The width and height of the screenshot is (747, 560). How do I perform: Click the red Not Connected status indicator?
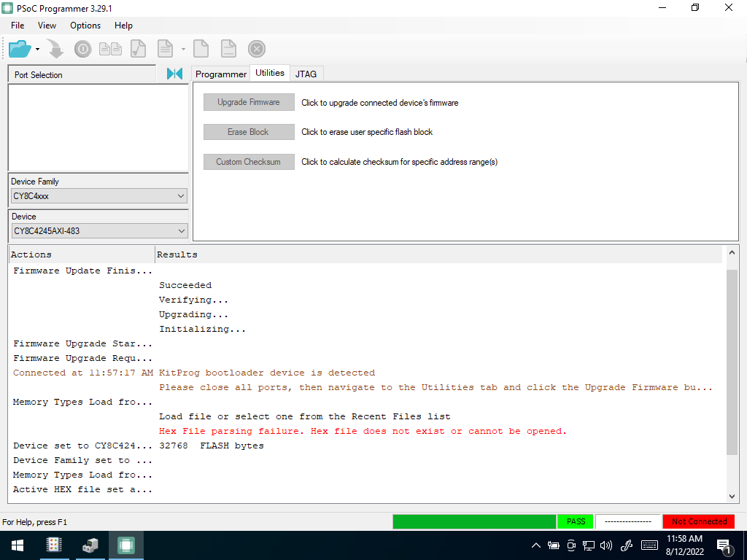pyautogui.click(x=699, y=521)
